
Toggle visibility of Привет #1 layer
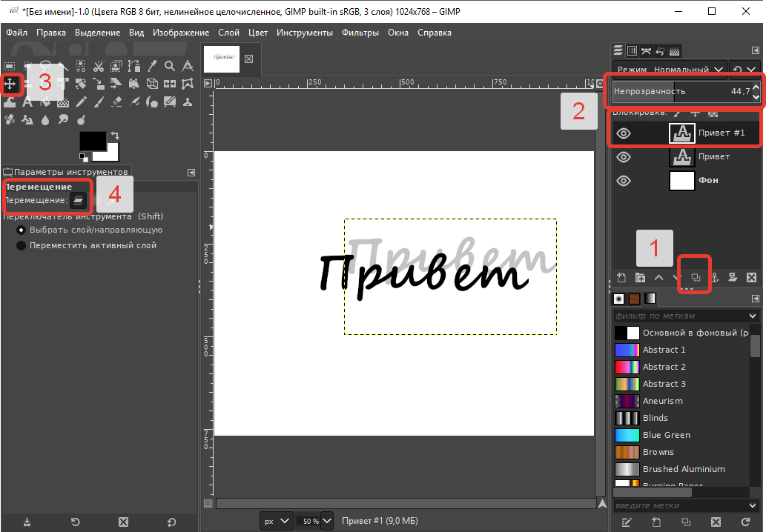click(624, 133)
